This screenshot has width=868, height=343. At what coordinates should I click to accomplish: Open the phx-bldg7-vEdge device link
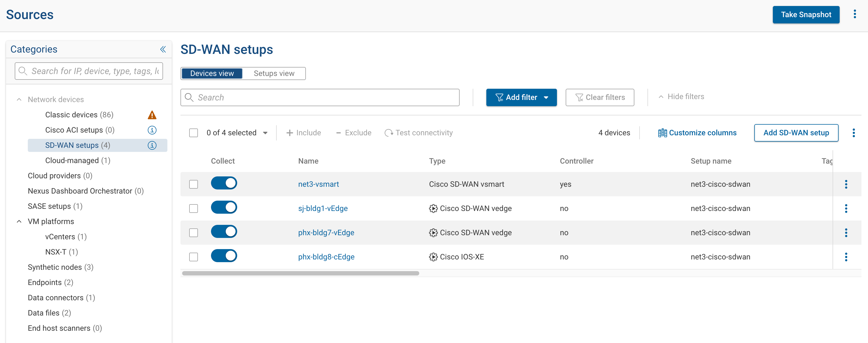[326, 233]
